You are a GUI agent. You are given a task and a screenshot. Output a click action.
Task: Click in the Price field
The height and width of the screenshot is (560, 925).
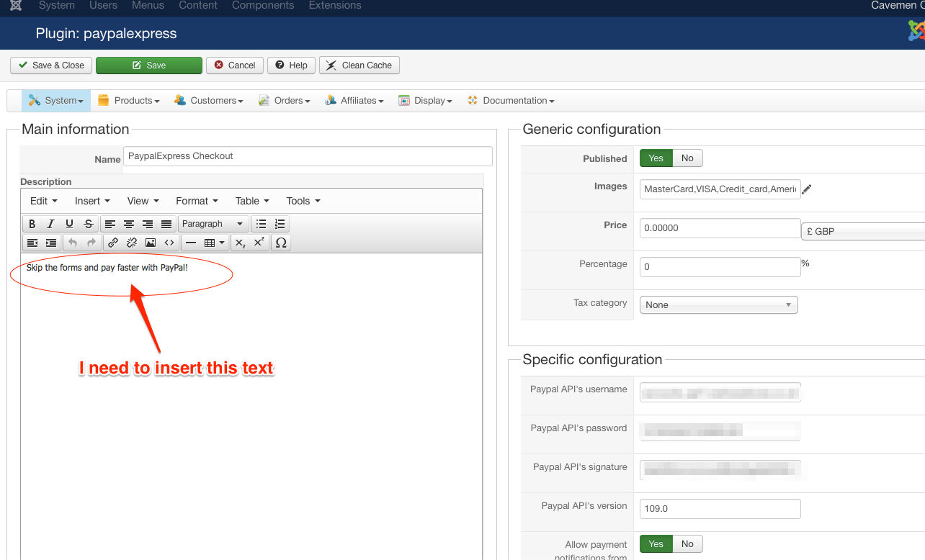tap(720, 228)
